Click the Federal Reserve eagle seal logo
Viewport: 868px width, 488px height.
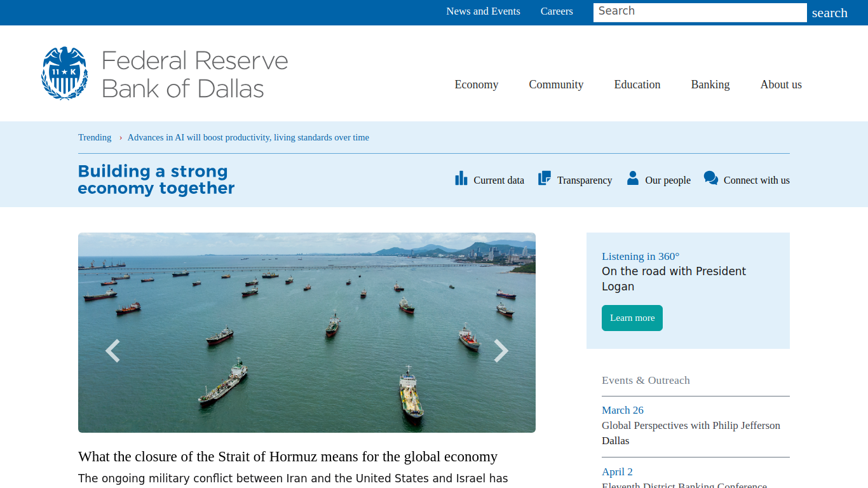tap(64, 73)
